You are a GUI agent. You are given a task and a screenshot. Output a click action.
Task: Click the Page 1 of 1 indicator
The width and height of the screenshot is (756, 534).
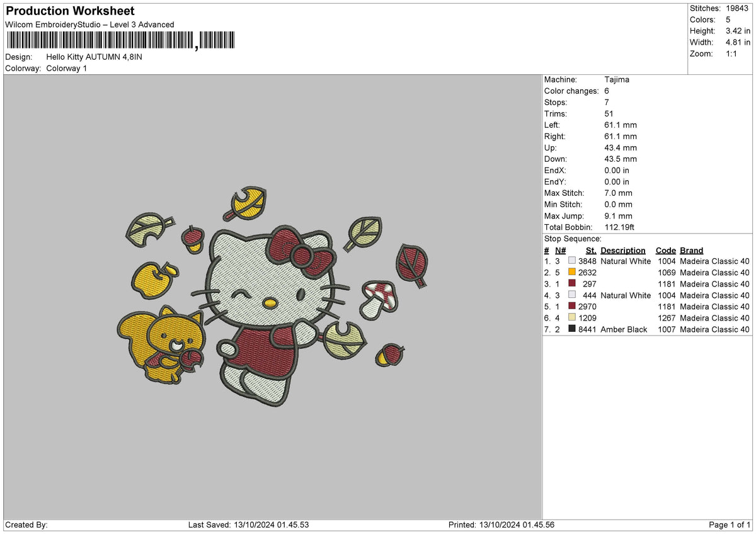730,525
